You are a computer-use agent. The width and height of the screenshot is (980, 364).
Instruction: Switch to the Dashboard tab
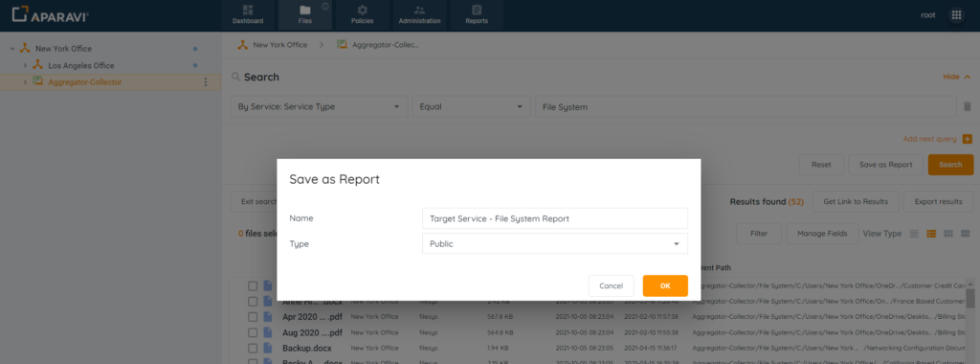point(248,15)
